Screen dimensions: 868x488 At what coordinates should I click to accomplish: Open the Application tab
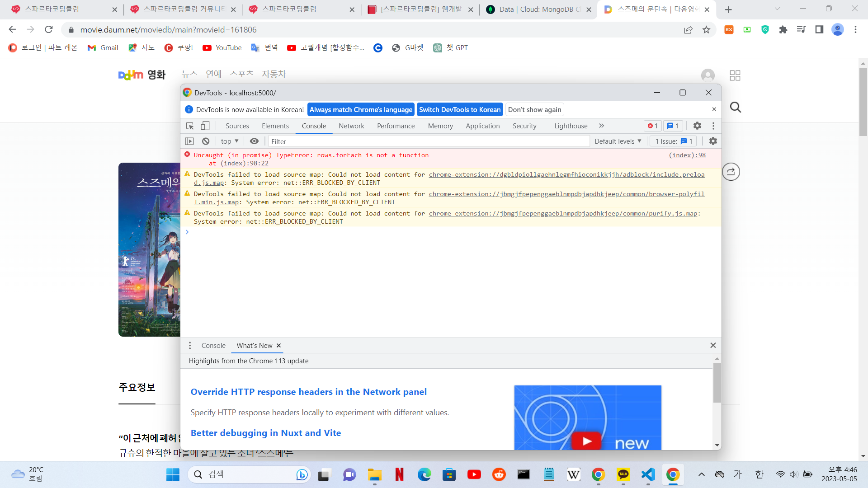click(x=483, y=126)
